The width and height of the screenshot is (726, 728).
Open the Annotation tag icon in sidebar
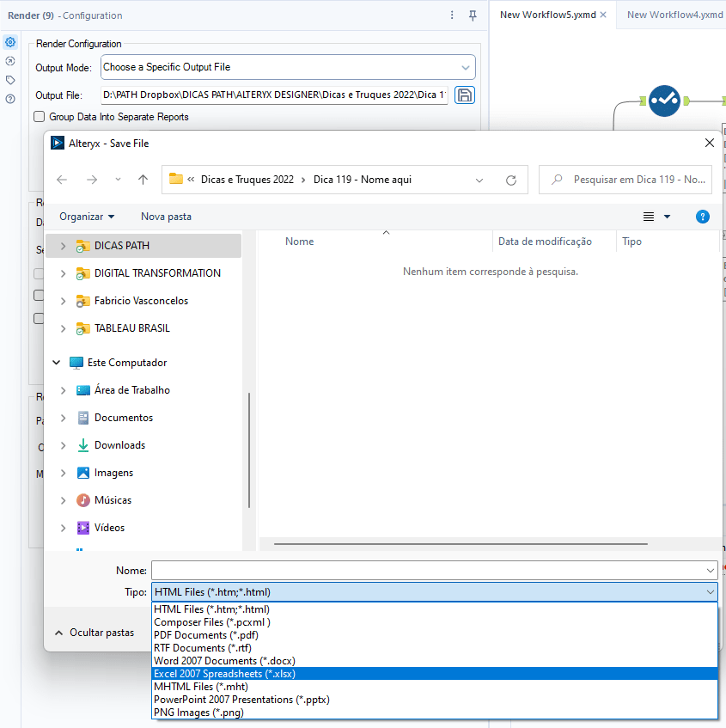(10, 80)
